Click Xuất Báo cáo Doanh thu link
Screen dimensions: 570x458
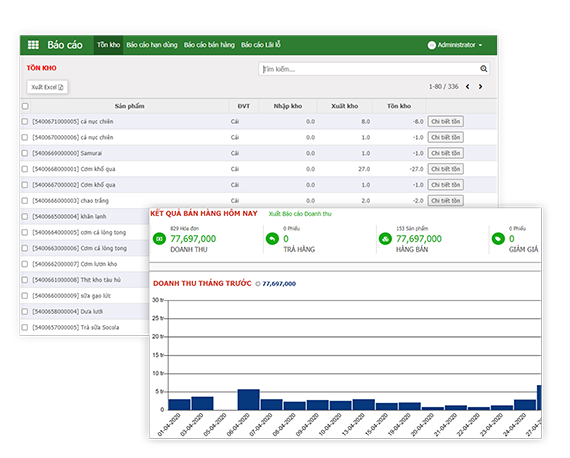(x=300, y=214)
